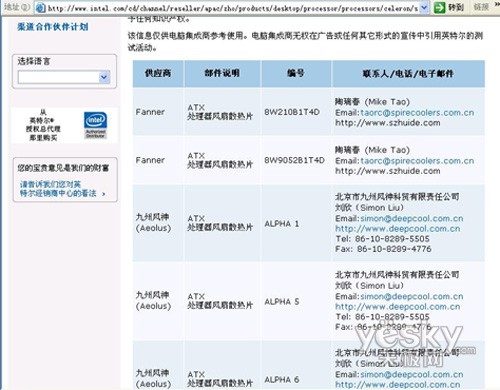Click the 您的宝贵意见是我们的财富 heading
500x390 pixels.
coord(63,168)
